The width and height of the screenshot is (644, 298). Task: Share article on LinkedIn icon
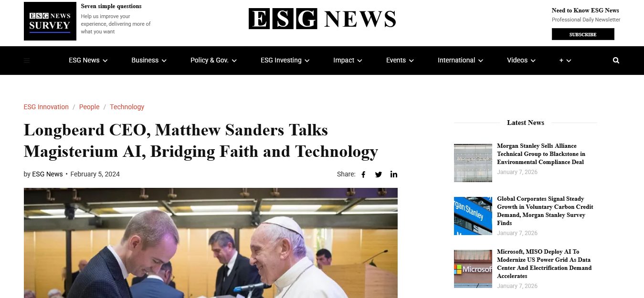click(x=394, y=174)
